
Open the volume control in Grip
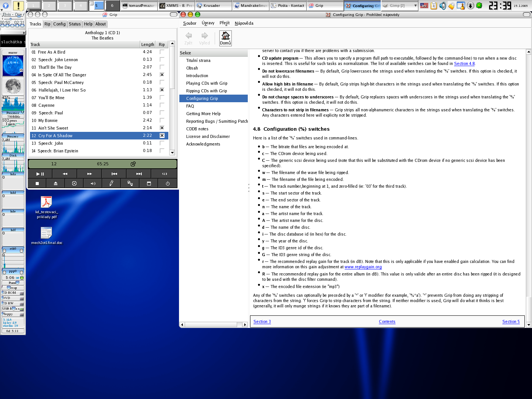tap(93, 183)
